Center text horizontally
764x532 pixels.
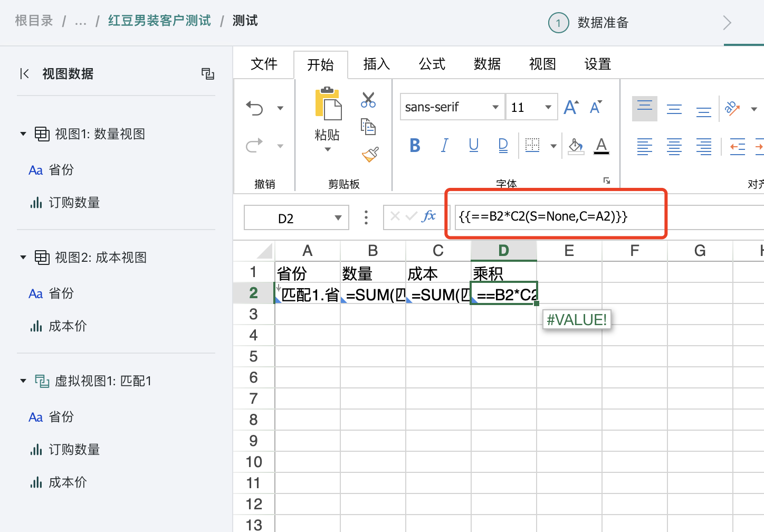(674, 146)
